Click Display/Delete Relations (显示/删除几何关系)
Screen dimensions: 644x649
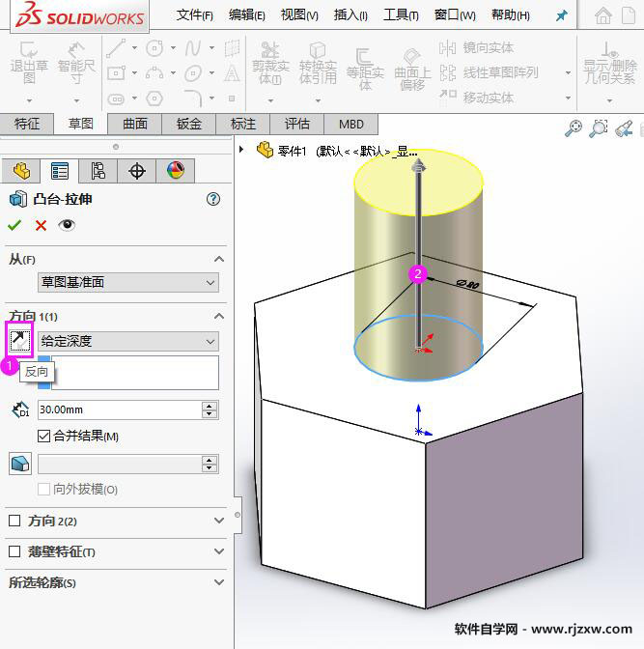click(609, 64)
